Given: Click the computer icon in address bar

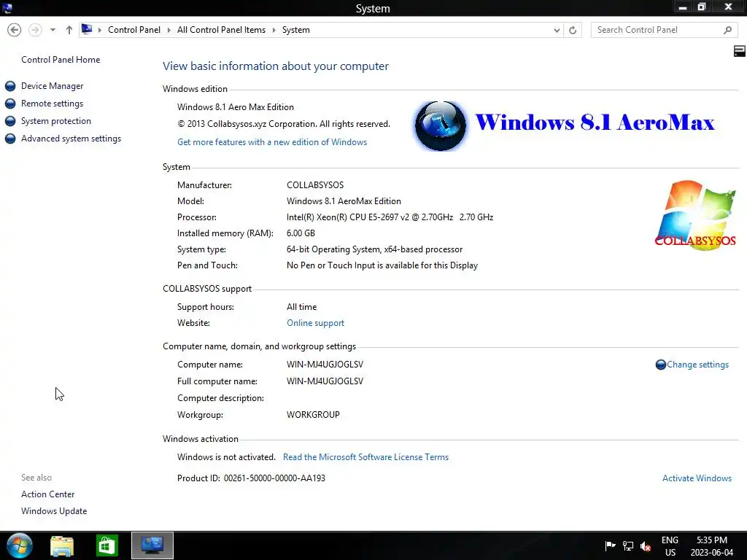Looking at the screenshot, I should (x=87, y=29).
